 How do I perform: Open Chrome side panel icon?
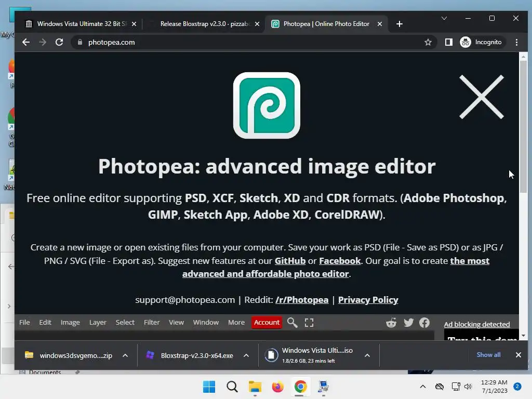(448, 42)
